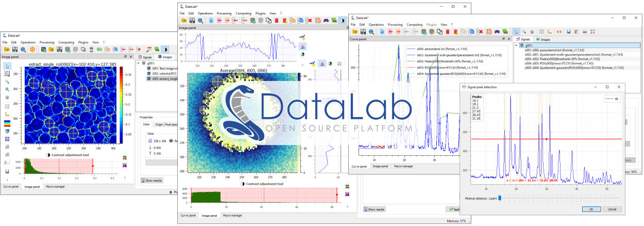
Task: Click OK in Signal peak detection dialog
Action: pyautogui.click(x=591, y=209)
